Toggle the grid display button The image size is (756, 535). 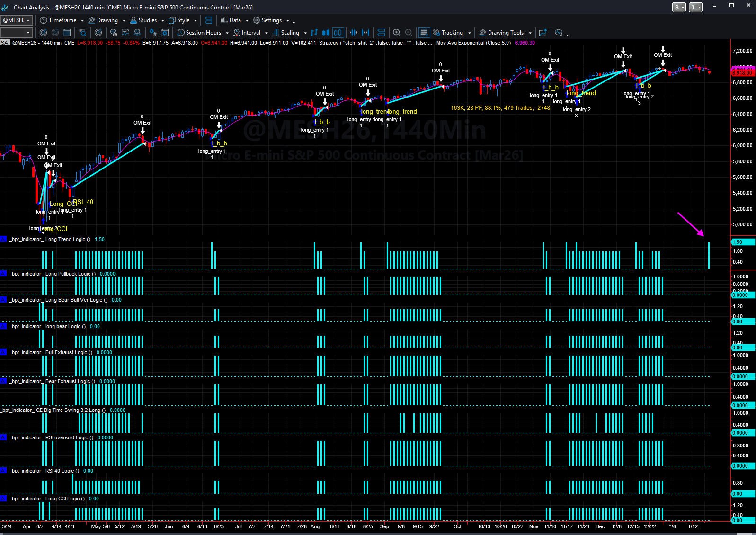(x=424, y=33)
